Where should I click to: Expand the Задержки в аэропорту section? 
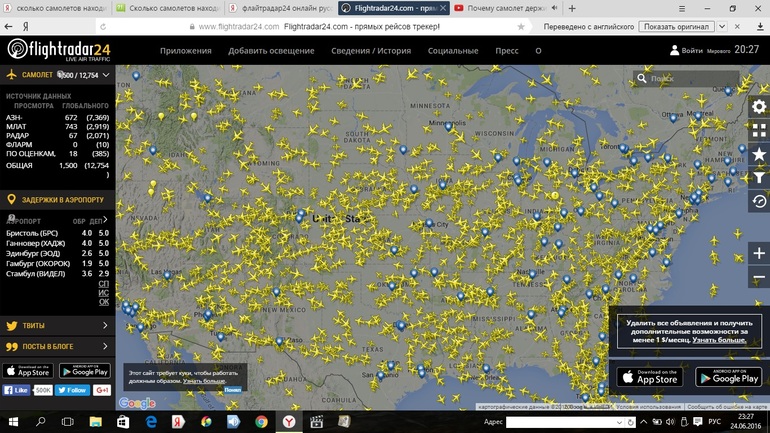pyautogui.click(x=105, y=200)
